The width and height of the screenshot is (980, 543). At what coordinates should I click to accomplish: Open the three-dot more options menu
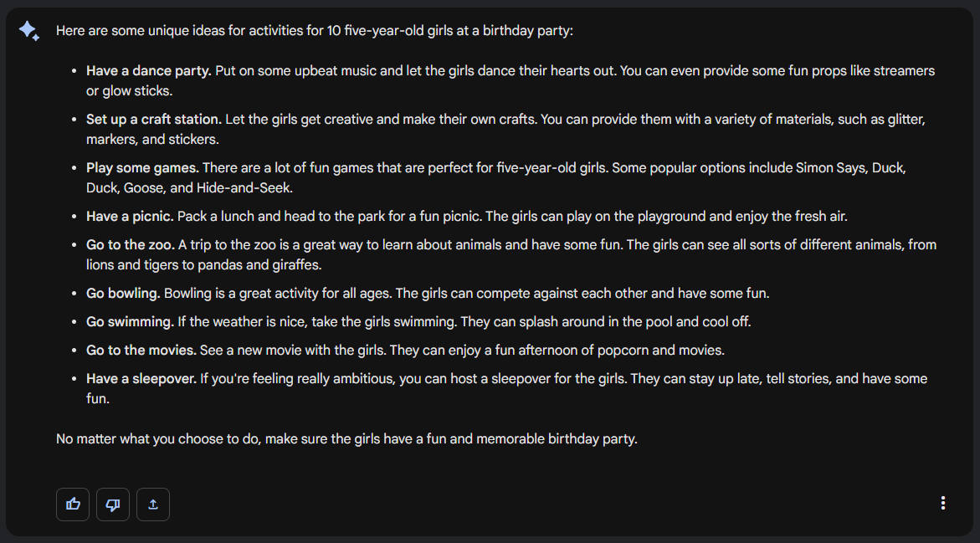pyautogui.click(x=943, y=503)
